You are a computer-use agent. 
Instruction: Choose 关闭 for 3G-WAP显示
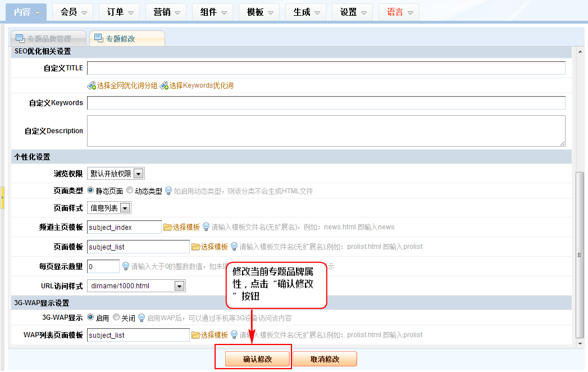click(116, 317)
